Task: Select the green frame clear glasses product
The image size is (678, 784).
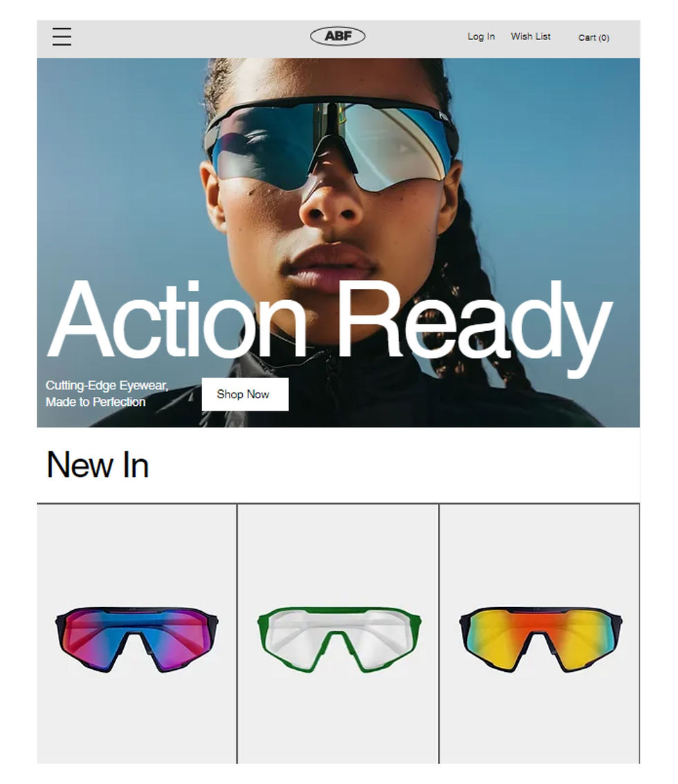Action: coord(339,640)
